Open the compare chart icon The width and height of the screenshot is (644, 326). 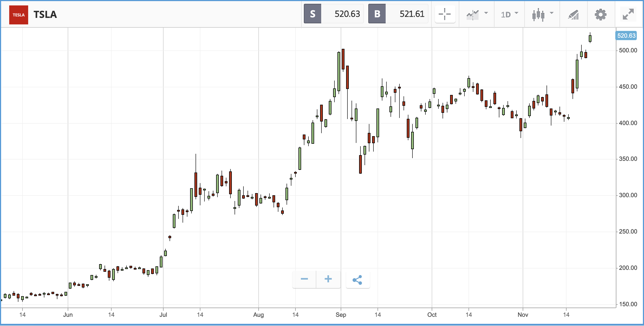(473, 15)
